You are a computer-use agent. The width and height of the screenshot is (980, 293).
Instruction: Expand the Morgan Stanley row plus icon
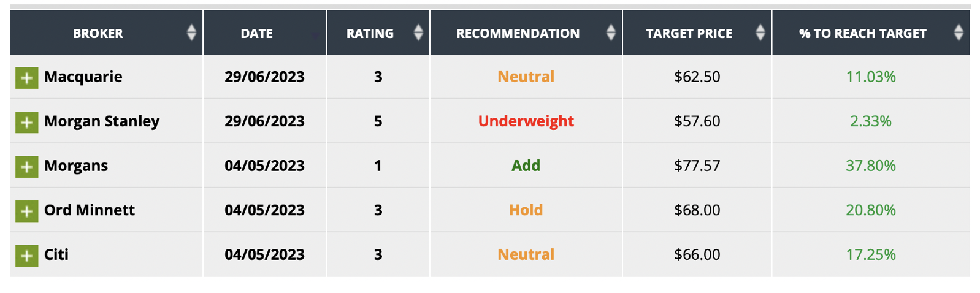pyautogui.click(x=26, y=123)
